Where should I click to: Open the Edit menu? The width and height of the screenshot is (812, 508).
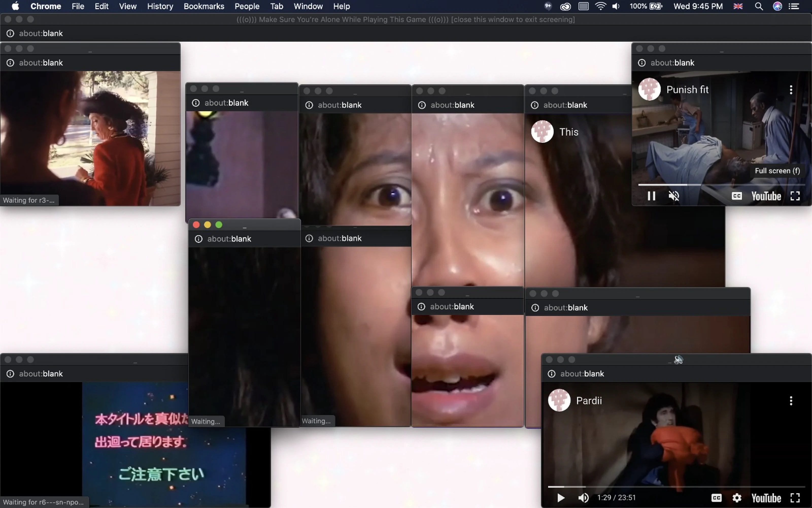pyautogui.click(x=101, y=6)
